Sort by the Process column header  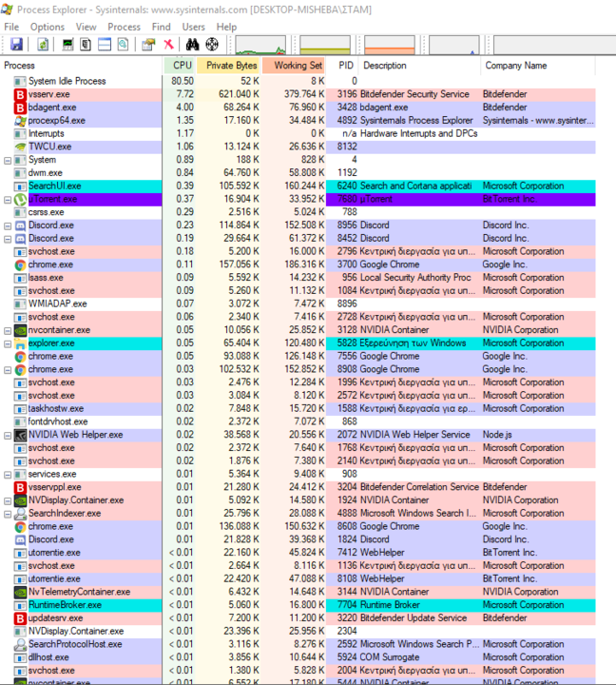(81, 66)
